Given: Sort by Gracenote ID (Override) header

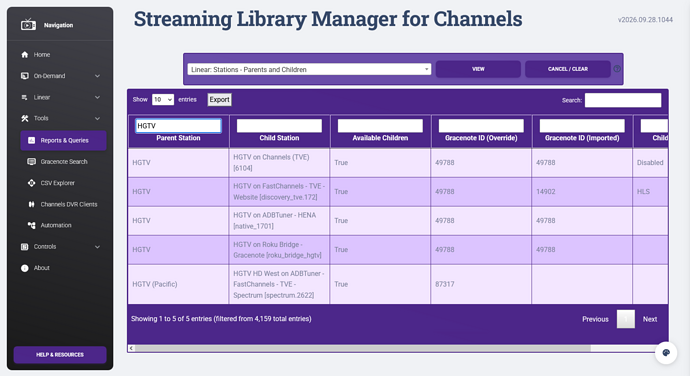Looking at the screenshot, I should 481,138.
